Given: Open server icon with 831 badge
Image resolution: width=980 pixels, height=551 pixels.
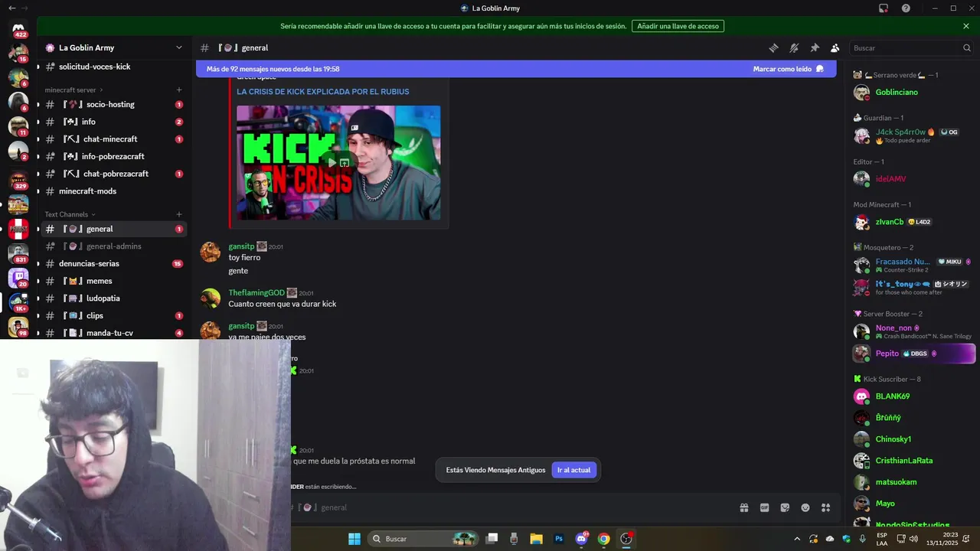Looking at the screenshot, I should pyautogui.click(x=18, y=253).
